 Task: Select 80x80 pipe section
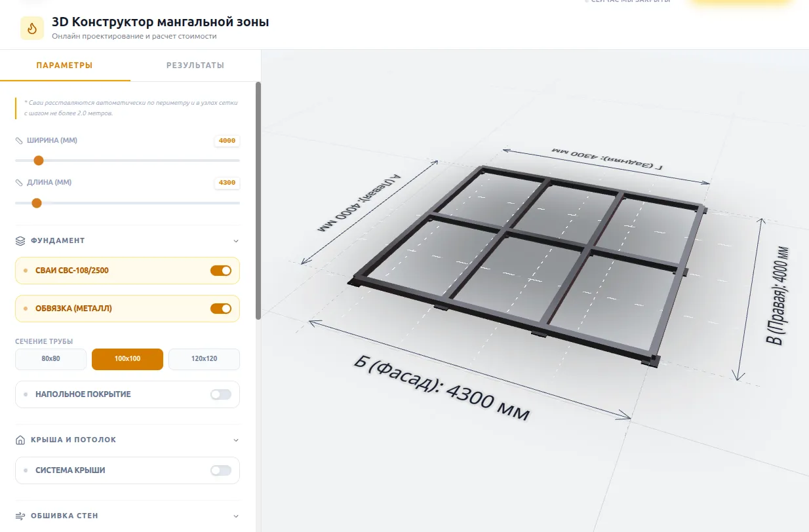tap(51, 359)
